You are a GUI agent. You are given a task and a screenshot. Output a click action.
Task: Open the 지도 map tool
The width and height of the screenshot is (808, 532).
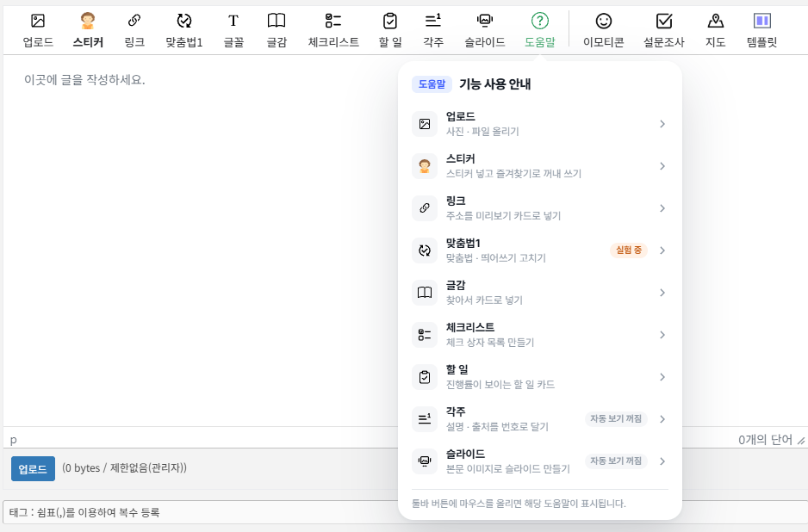click(715, 30)
